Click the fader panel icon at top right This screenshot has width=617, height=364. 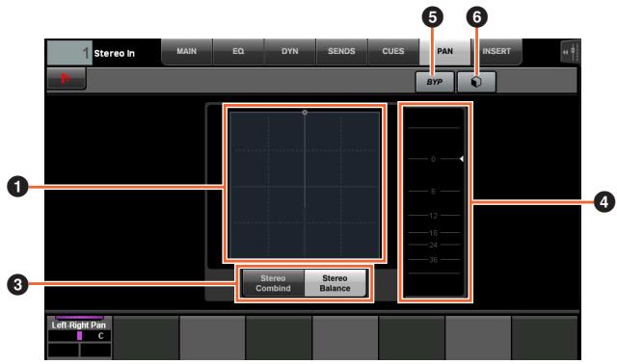coord(571,51)
